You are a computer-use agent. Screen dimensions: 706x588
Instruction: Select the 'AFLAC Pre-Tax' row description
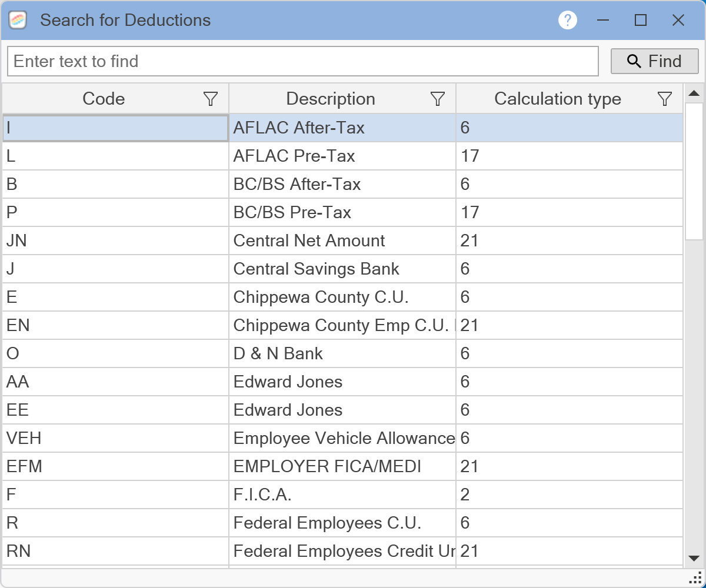point(342,156)
